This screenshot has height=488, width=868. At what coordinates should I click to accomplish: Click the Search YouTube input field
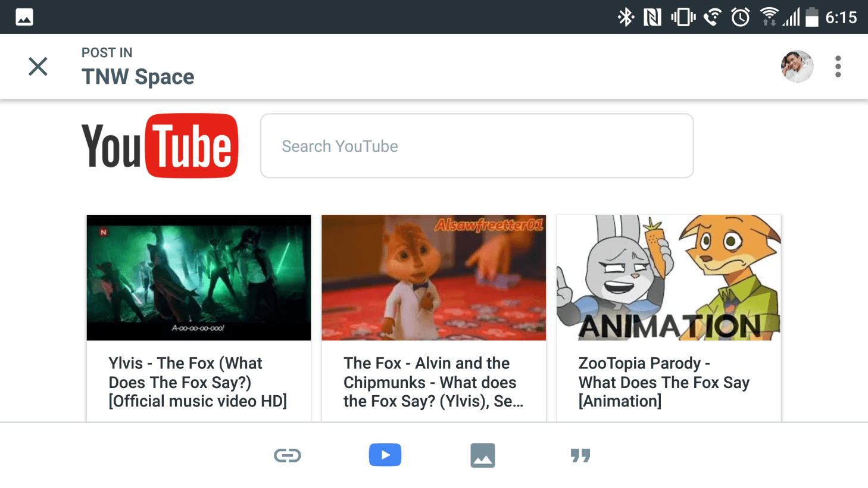pyautogui.click(x=476, y=146)
